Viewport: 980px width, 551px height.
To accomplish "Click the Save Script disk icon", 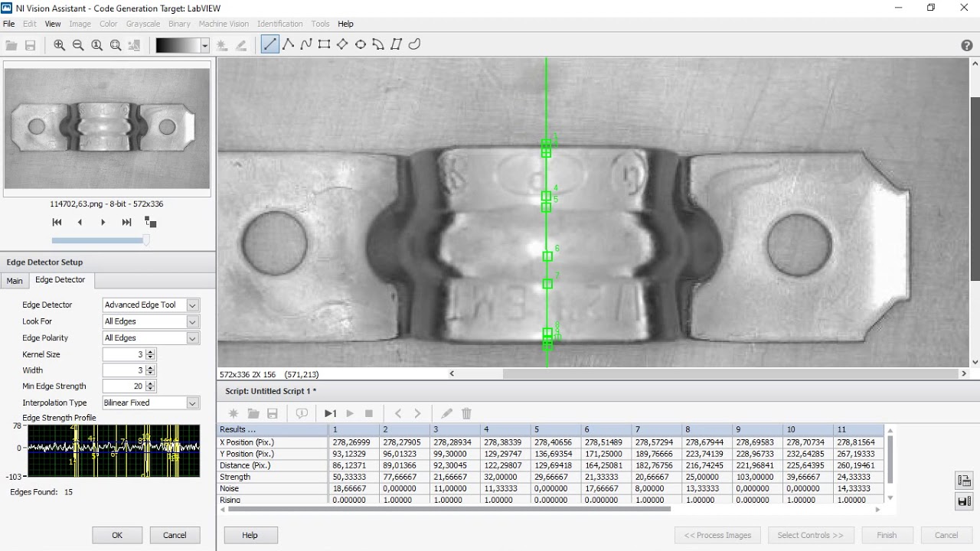I will (x=272, y=413).
